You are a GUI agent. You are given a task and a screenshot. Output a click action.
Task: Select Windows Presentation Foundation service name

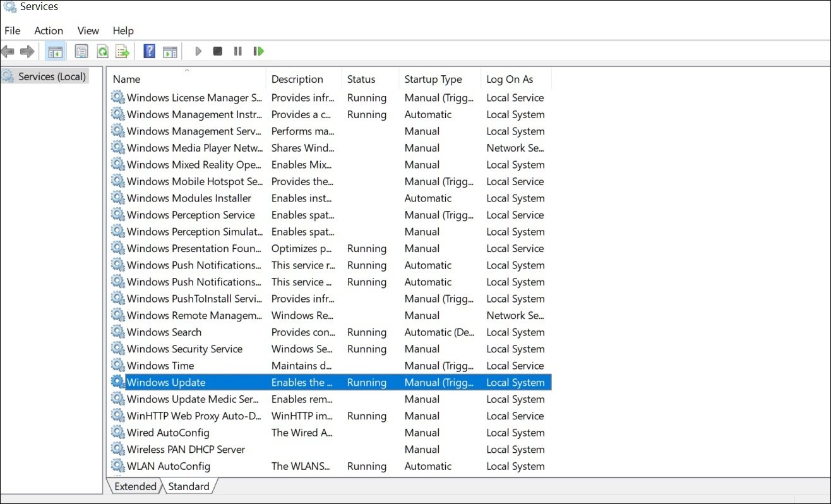coord(195,248)
